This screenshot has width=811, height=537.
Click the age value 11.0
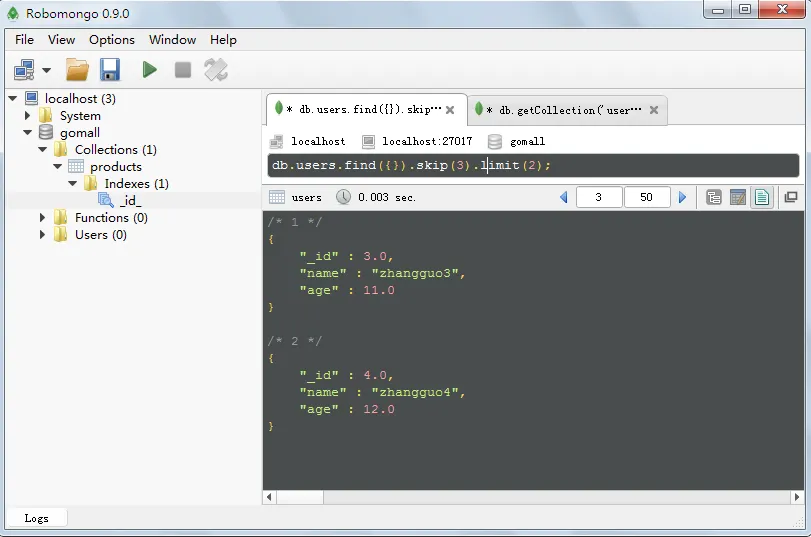click(x=379, y=290)
